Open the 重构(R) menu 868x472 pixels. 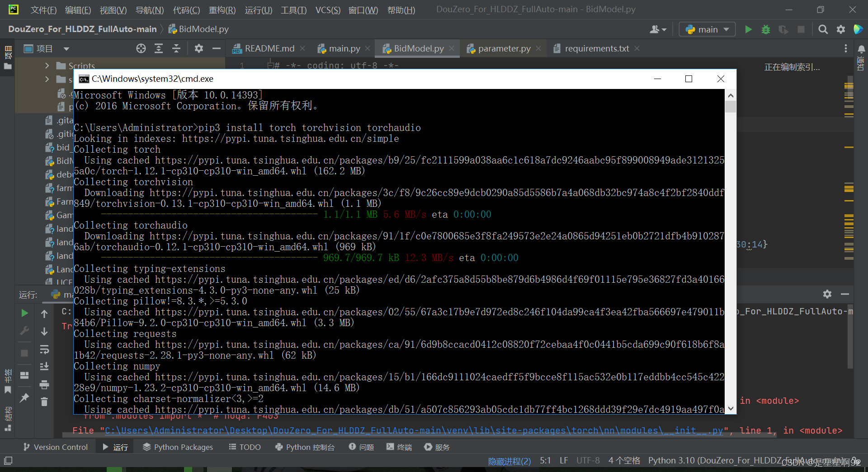(222, 10)
